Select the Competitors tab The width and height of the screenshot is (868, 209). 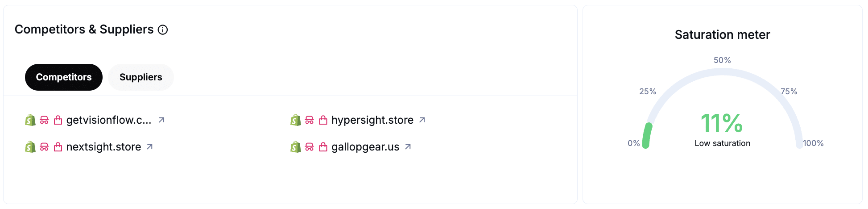(x=64, y=77)
